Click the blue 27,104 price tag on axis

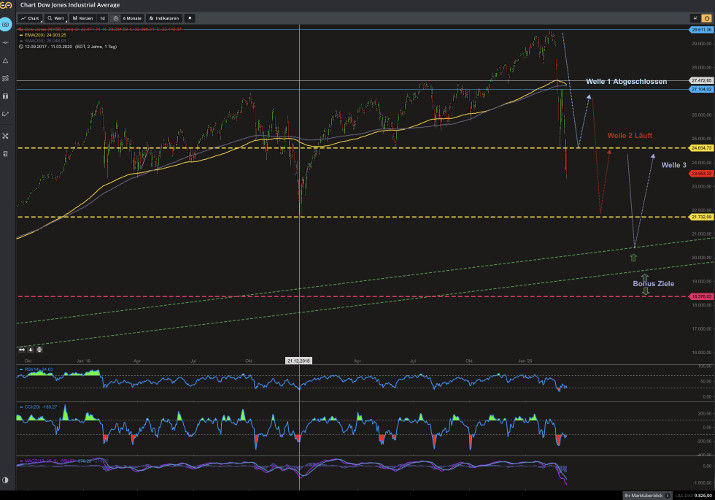coord(701,89)
